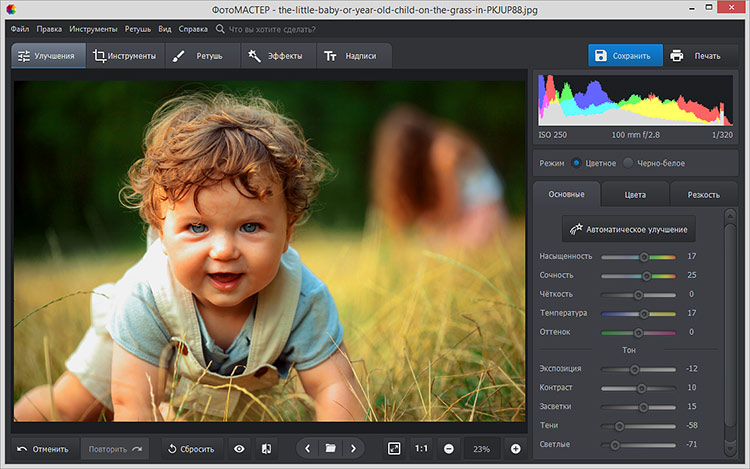Set zoom to 1:1 scale
This screenshot has height=469, width=750.
[x=422, y=449]
